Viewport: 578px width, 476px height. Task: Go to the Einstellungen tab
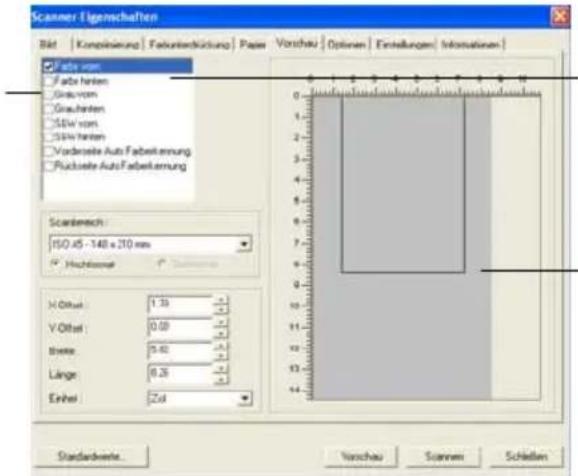tap(404, 45)
